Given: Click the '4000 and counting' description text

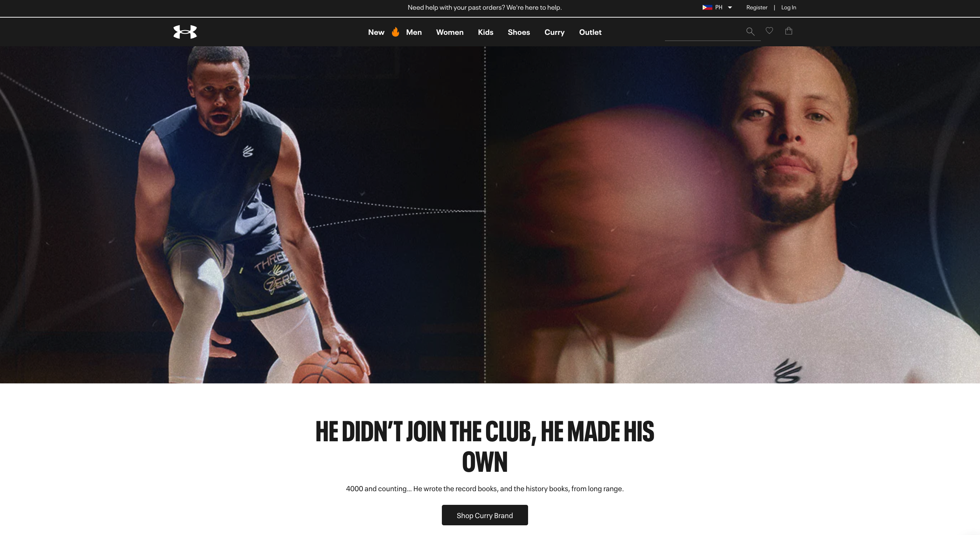Looking at the screenshot, I should (x=485, y=489).
